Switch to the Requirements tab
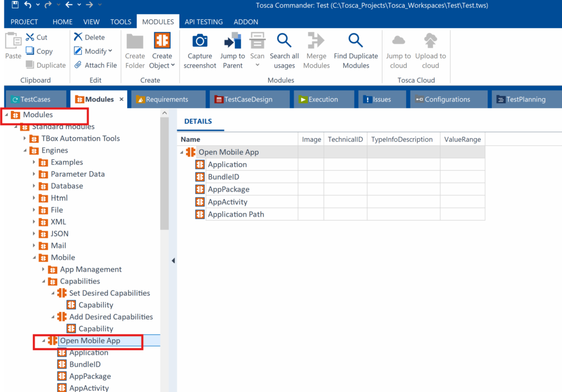 click(167, 99)
